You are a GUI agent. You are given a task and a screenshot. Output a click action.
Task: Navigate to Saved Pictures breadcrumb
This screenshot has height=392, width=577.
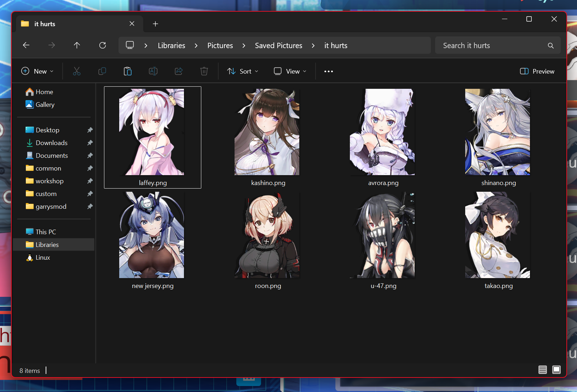tap(279, 46)
